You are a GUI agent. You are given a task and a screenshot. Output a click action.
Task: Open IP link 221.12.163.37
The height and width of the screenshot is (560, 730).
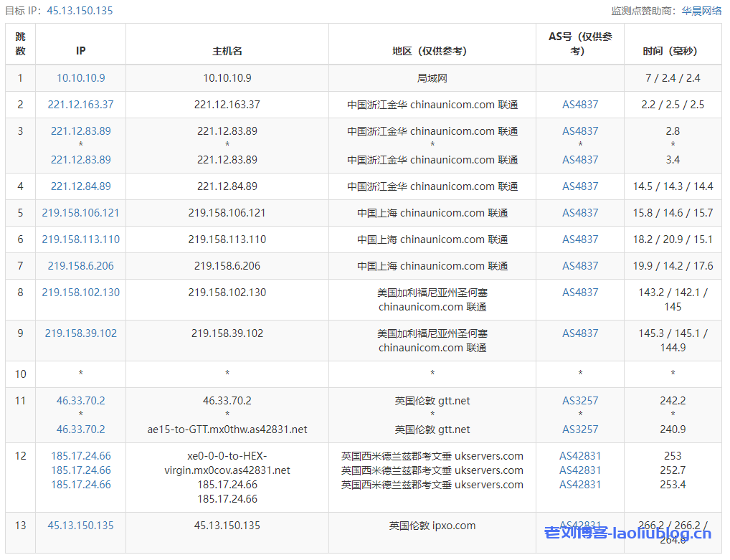coord(81,105)
